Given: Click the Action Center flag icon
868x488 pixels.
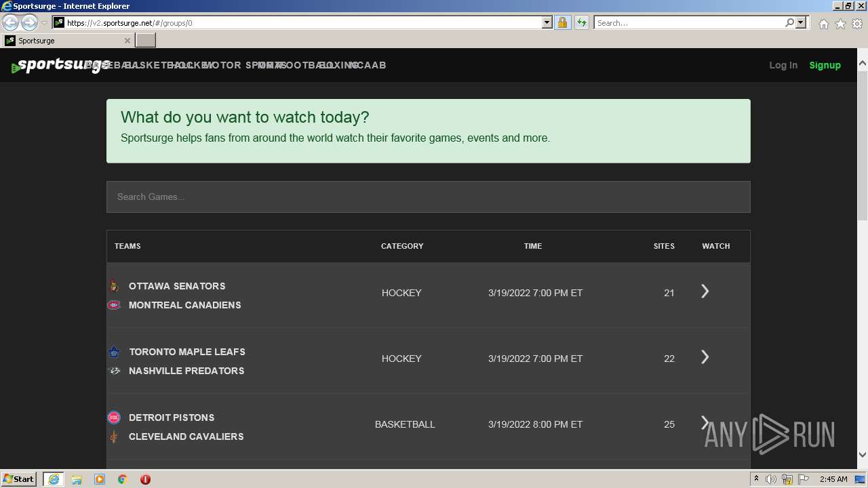Looking at the screenshot, I should coord(804,479).
